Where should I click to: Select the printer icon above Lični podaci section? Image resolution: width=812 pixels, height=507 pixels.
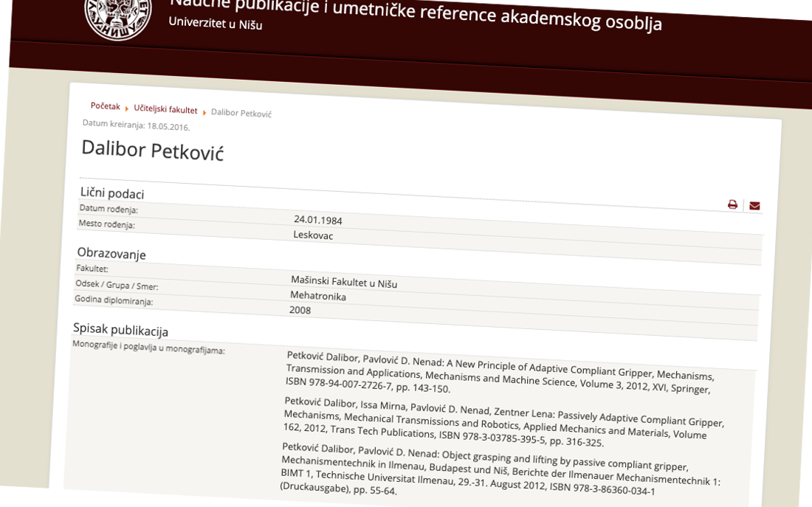coord(731,205)
